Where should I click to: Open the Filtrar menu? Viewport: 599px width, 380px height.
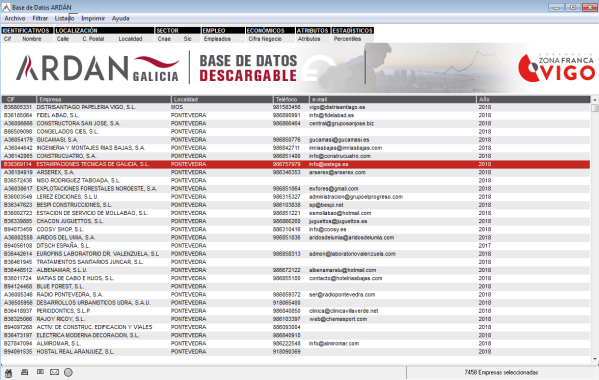pos(40,18)
